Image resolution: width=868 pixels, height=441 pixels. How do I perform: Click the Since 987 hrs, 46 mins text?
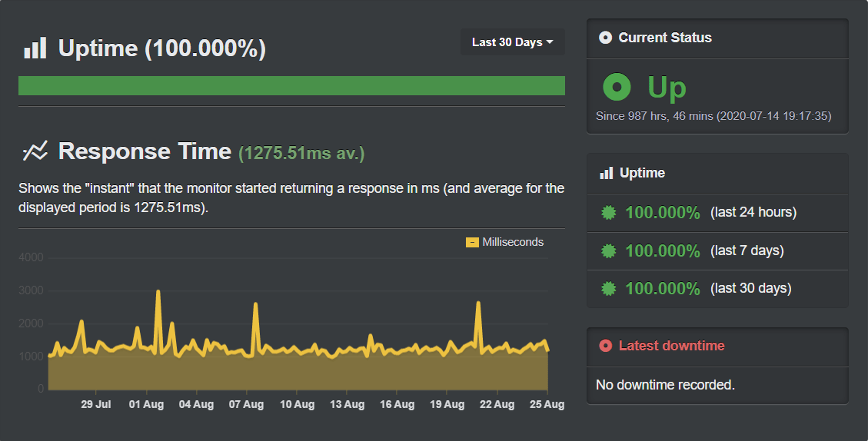click(713, 116)
